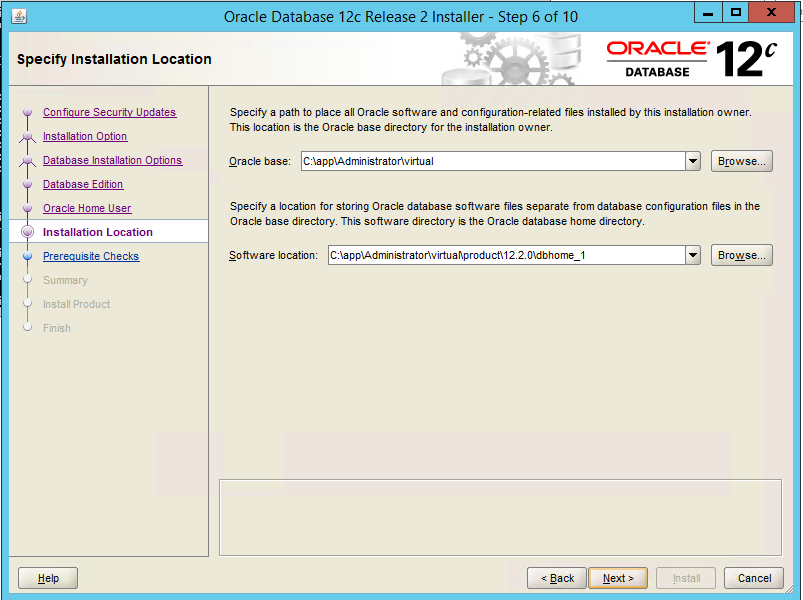Go to Configure Security Updates step
This screenshot has height=600, width=803.
pos(109,113)
